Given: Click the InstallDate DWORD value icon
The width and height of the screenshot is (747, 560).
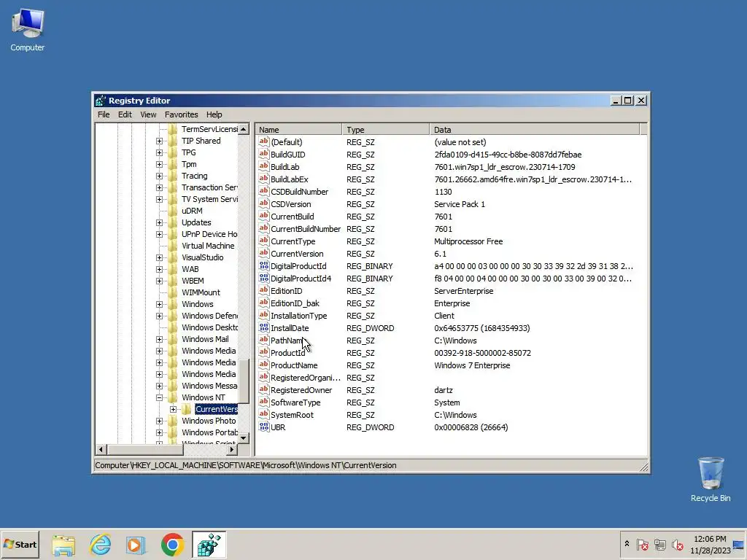Looking at the screenshot, I should pos(263,327).
